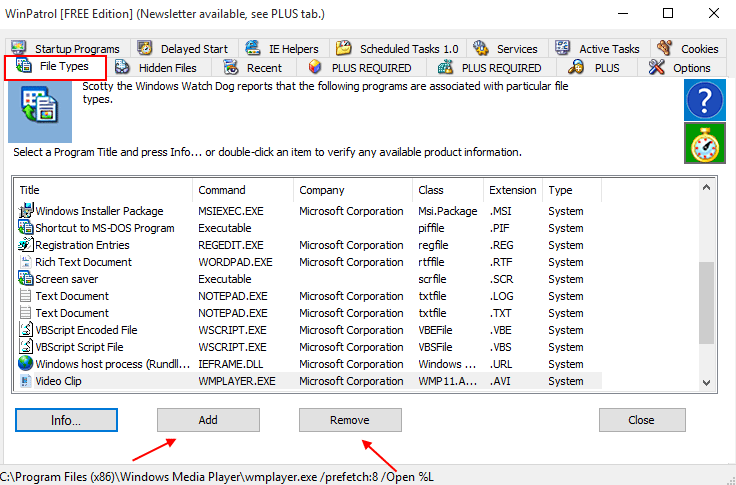
Task: Click the piffile class cell
Action: pyautogui.click(x=431, y=228)
